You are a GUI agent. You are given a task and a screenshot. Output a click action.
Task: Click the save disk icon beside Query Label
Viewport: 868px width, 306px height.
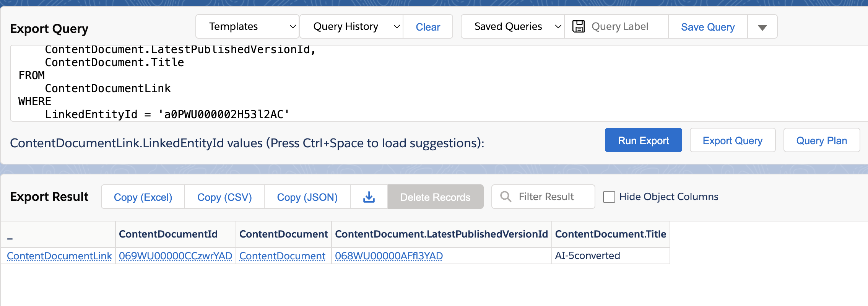[578, 26]
